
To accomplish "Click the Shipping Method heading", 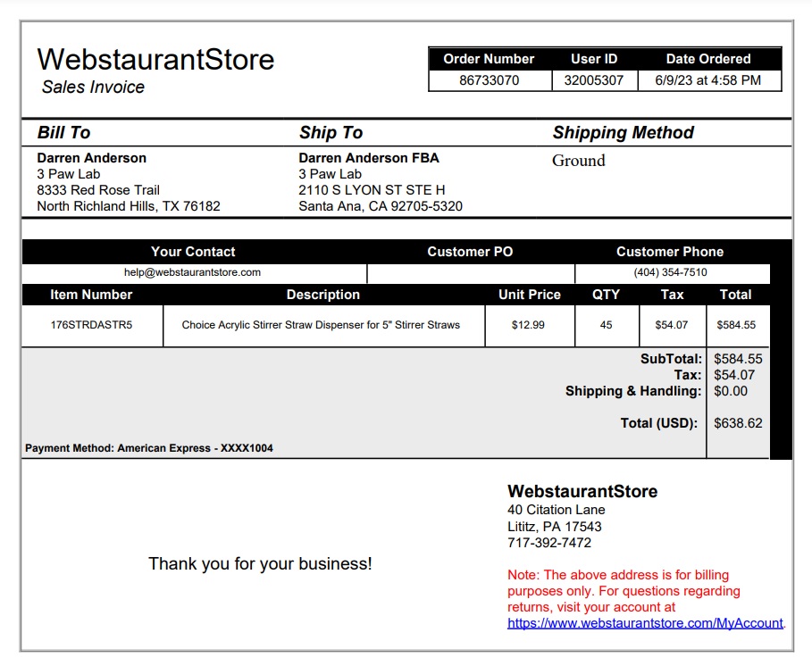I will click(x=623, y=132).
